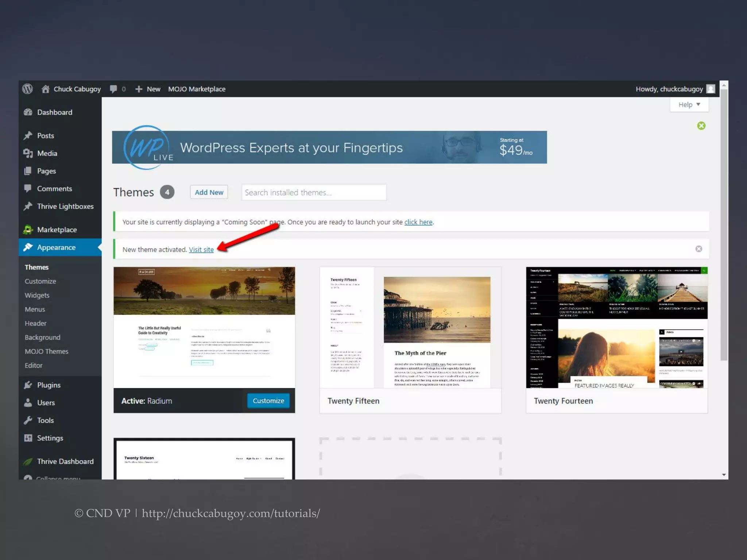Follow the click here launch link
Viewport: 747px width, 560px height.
[x=418, y=222]
